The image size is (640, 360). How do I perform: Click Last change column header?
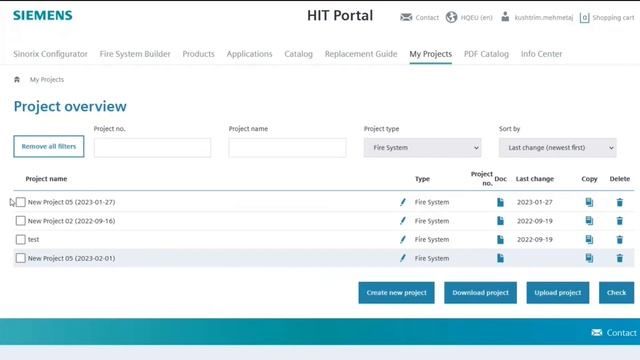pyautogui.click(x=535, y=179)
